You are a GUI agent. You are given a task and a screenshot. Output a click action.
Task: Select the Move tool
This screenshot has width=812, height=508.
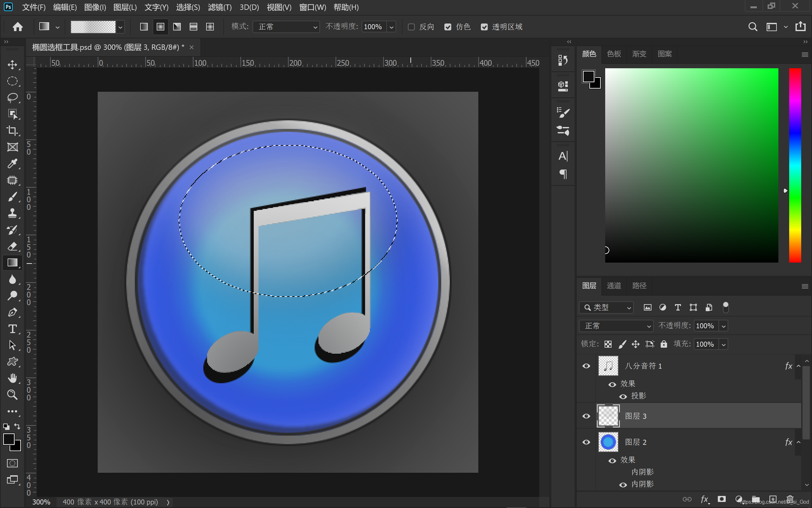click(12, 64)
